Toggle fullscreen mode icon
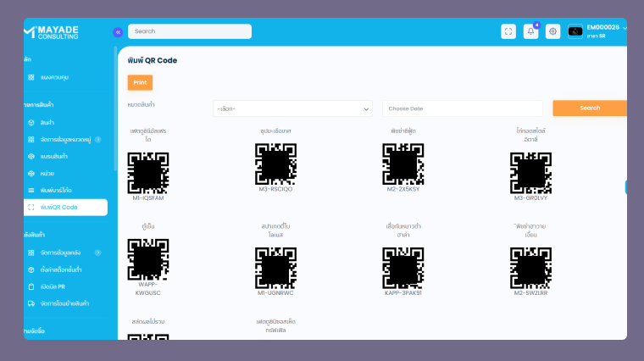 point(508,31)
